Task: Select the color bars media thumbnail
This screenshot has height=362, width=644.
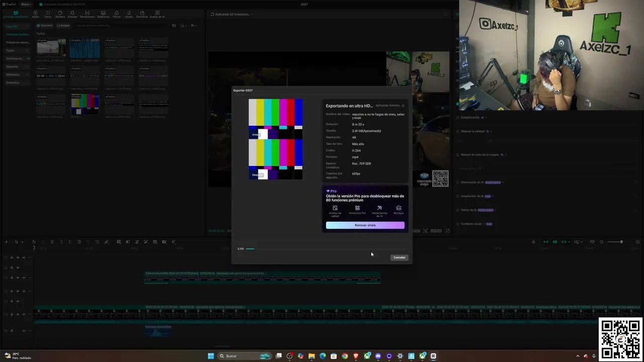Action: 85,104
